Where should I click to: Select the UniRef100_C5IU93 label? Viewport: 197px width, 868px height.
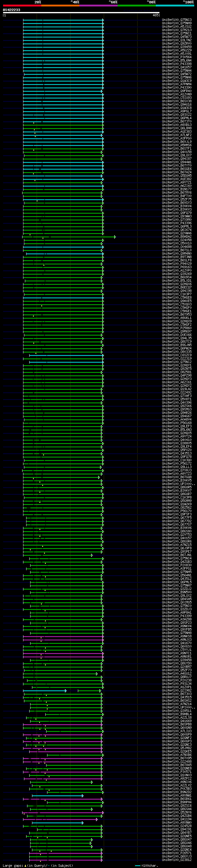point(177,98)
